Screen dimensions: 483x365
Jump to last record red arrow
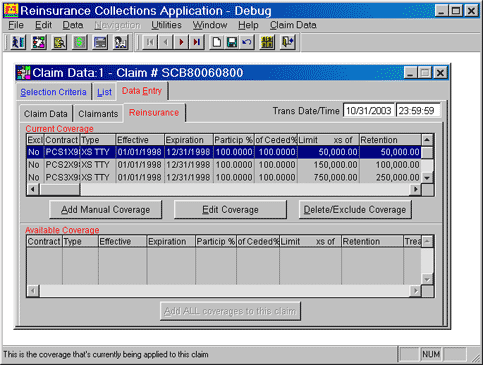coord(197,42)
